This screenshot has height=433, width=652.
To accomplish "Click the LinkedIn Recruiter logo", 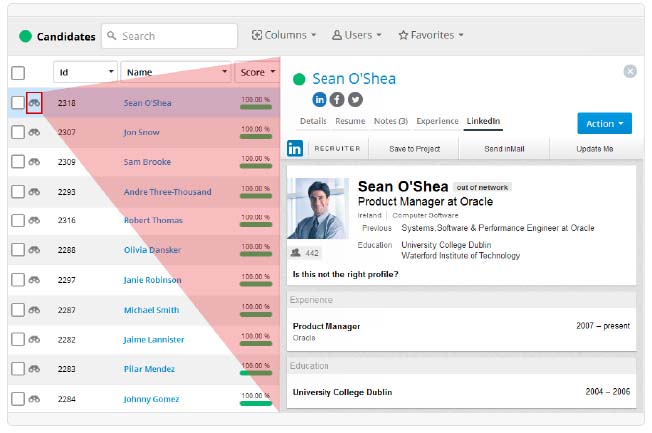I will [295, 148].
